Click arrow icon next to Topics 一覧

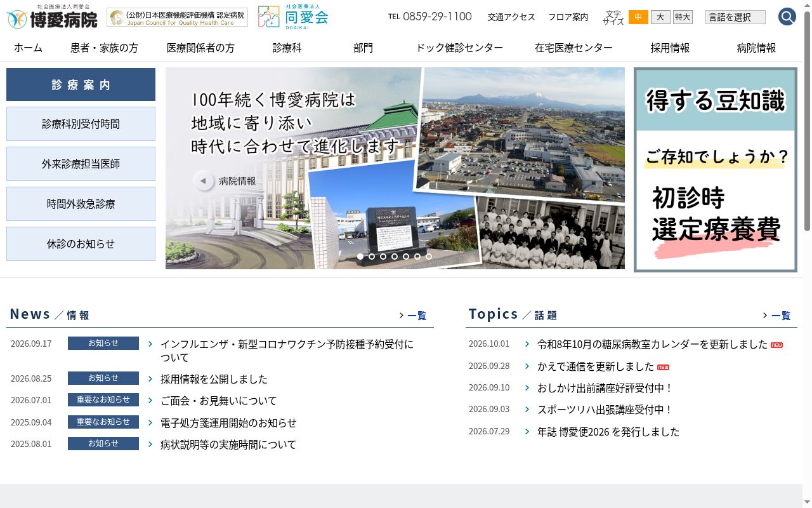coord(765,316)
